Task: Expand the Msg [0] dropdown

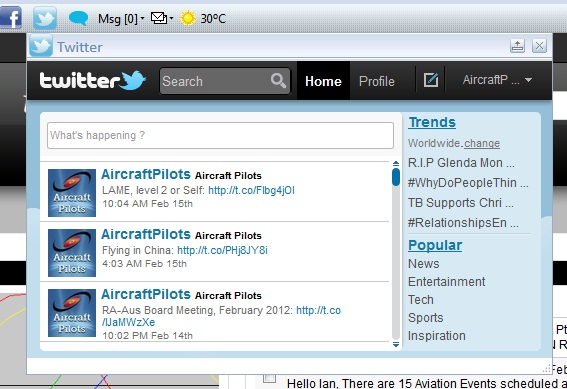Action: 121,18
